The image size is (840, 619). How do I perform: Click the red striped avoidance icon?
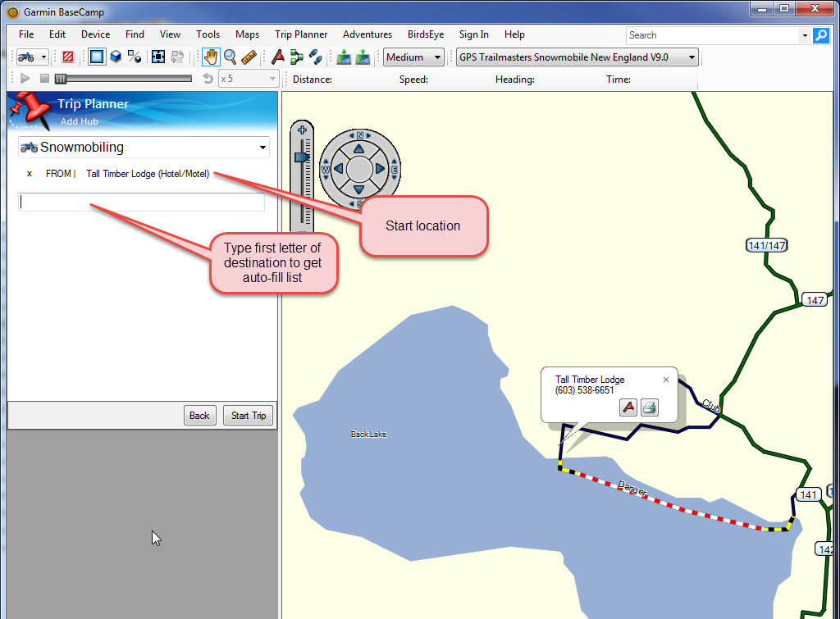pyautogui.click(x=68, y=57)
